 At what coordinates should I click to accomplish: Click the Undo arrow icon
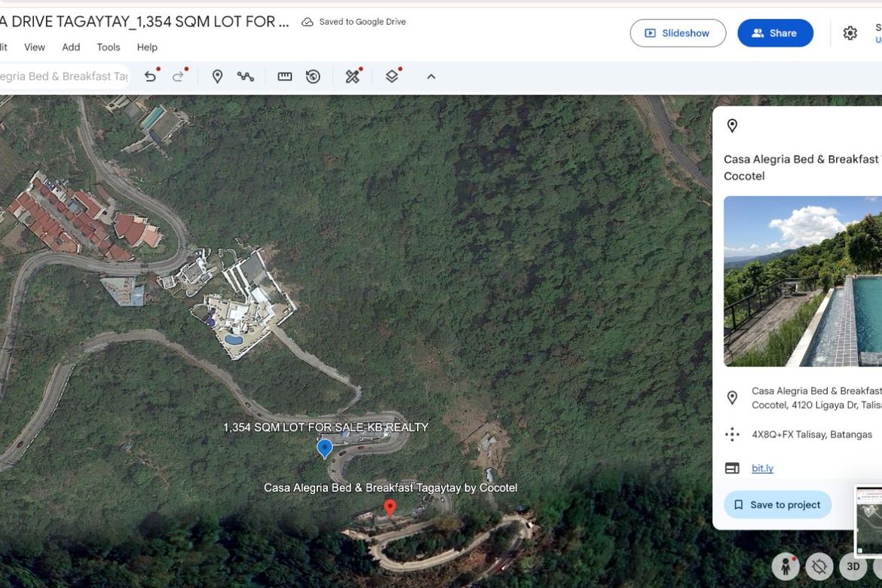coord(150,77)
